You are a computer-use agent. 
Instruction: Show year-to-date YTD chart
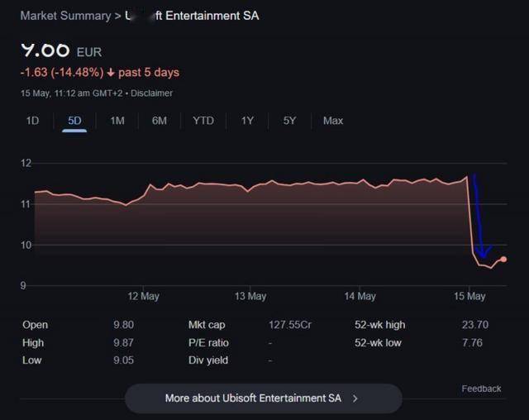pyautogui.click(x=203, y=121)
